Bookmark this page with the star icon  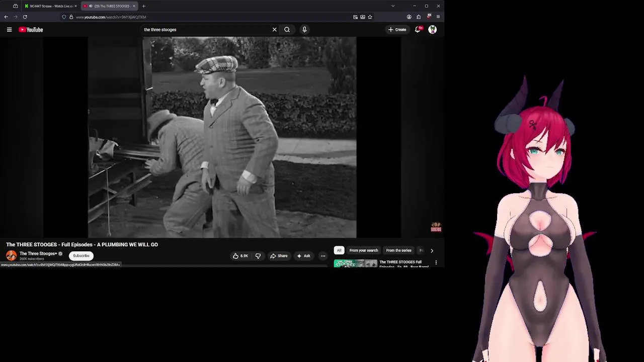coord(370,17)
